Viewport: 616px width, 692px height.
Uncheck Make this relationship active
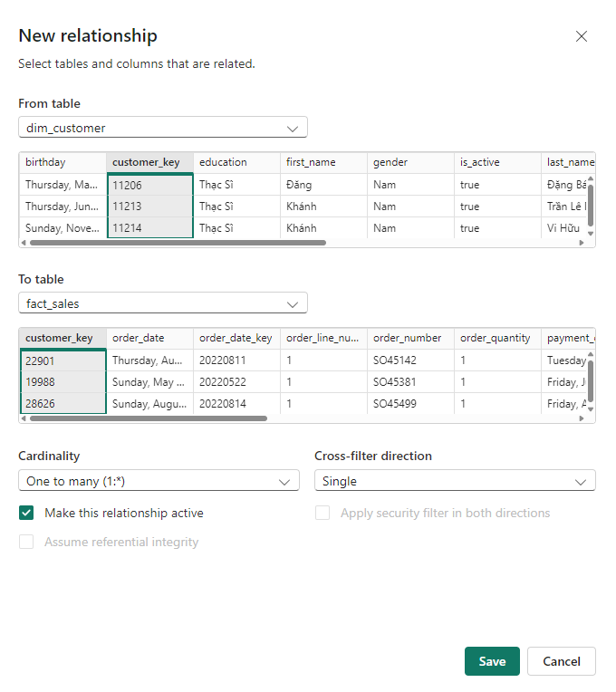coord(26,513)
